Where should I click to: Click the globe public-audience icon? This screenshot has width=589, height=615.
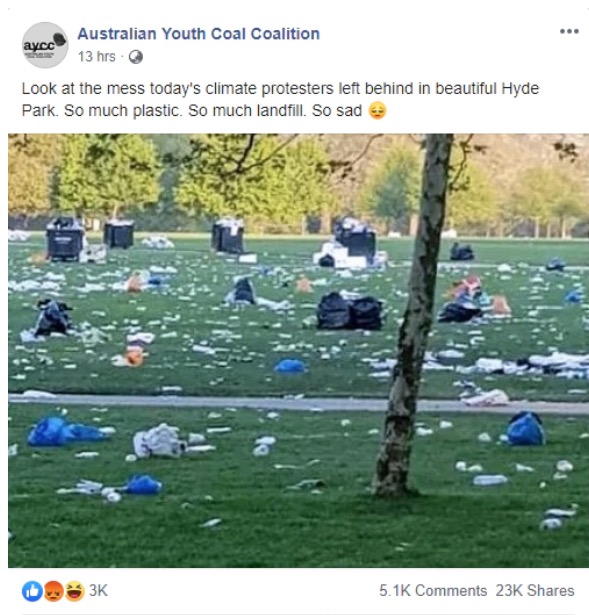[136, 57]
